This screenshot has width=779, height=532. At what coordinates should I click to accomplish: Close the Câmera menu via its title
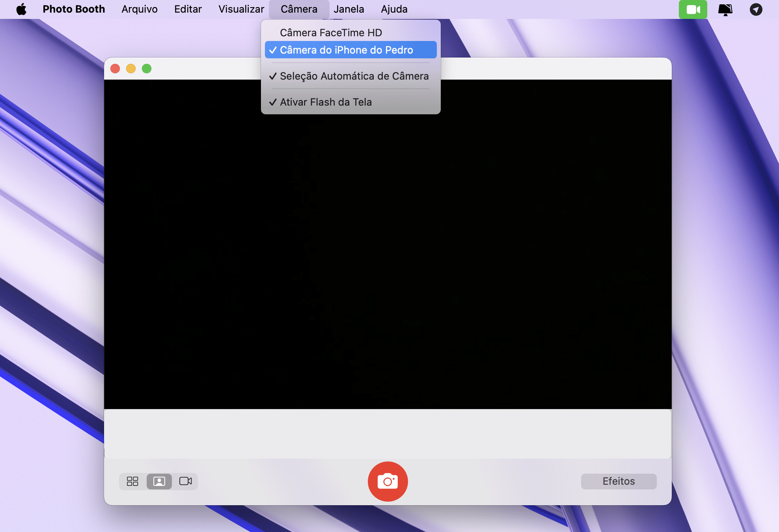click(x=299, y=9)
